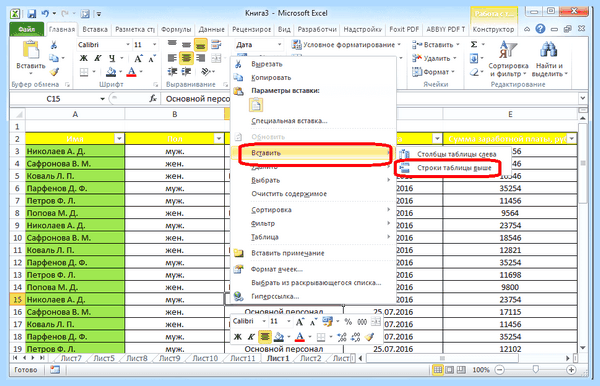Click the font color A in mini toolbar
This screenshot has height=386, width=600.
[x=300, y=337]
